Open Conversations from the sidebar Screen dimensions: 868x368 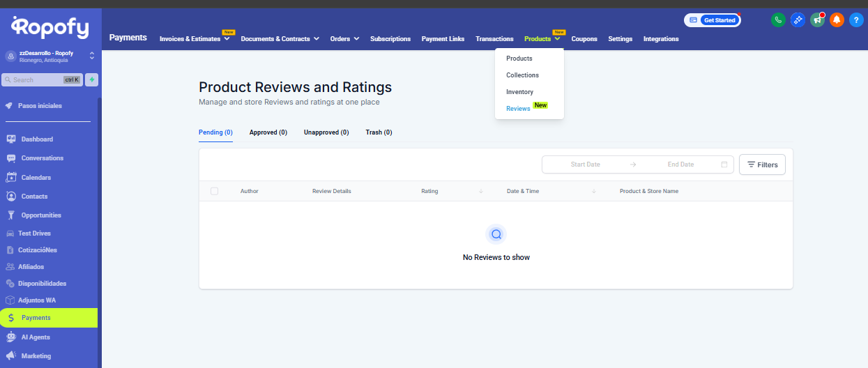click(x=42, y=158)
